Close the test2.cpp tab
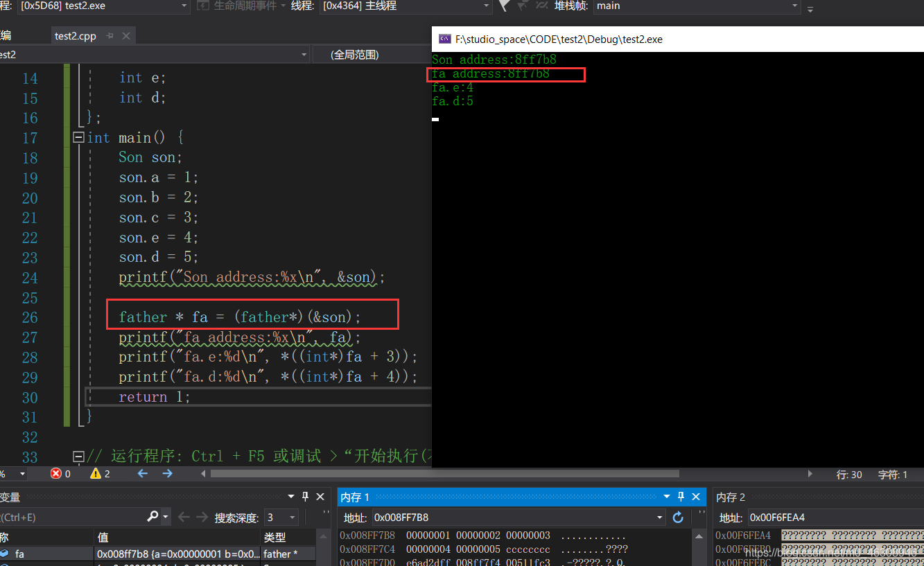 coord(125,36)
